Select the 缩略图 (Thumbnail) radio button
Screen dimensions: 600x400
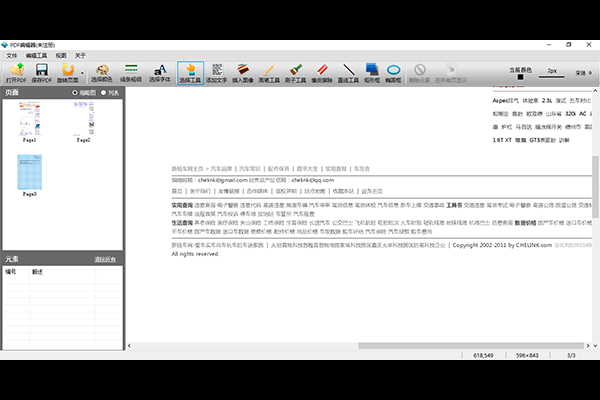tap(75, 93)
